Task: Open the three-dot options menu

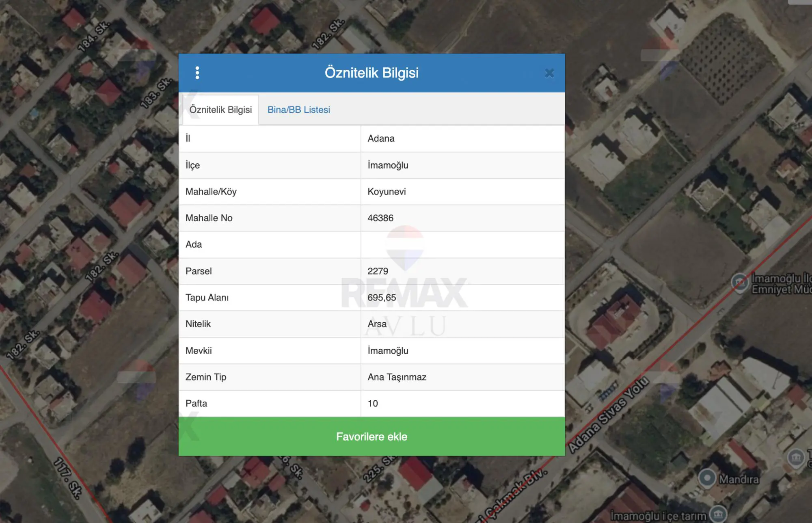Action: coord(197,73)
